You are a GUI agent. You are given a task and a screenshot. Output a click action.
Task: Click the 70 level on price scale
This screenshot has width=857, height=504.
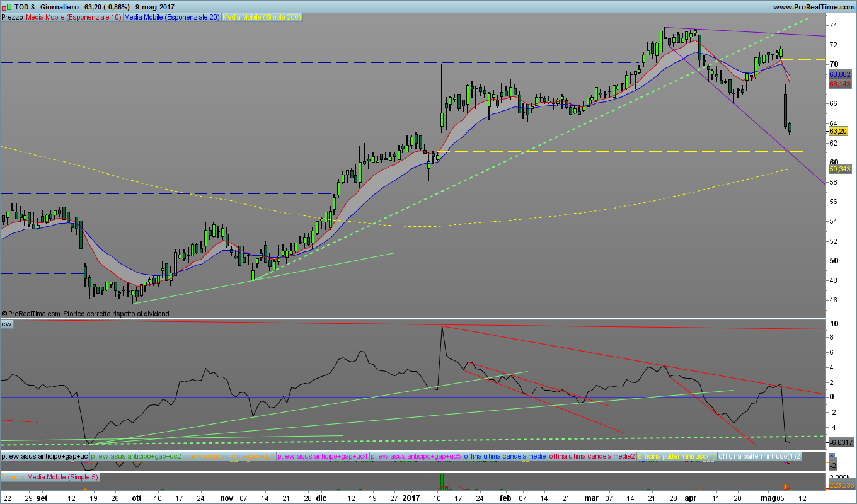coord(833,64)
